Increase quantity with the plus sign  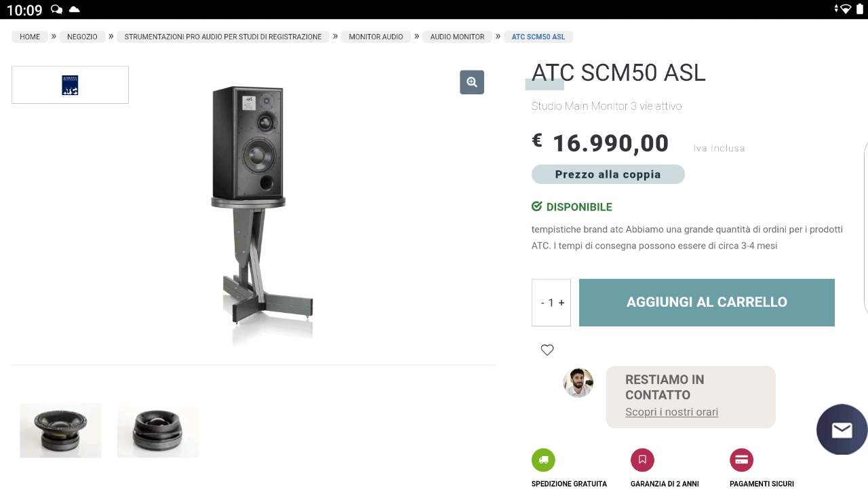coord(561,303)
